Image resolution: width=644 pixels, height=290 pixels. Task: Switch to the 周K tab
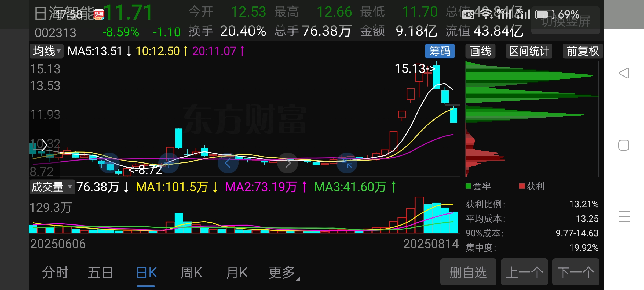[x=191, y=273]
